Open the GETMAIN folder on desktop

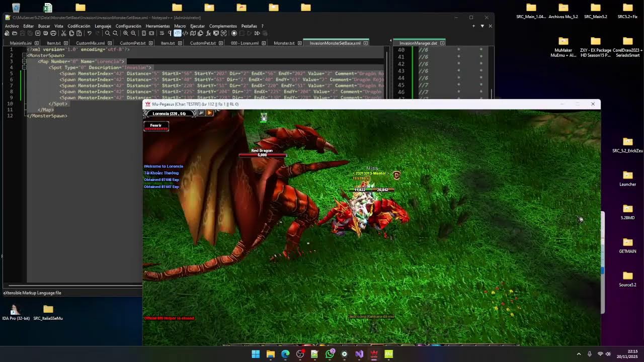click(x=627, y=245)
